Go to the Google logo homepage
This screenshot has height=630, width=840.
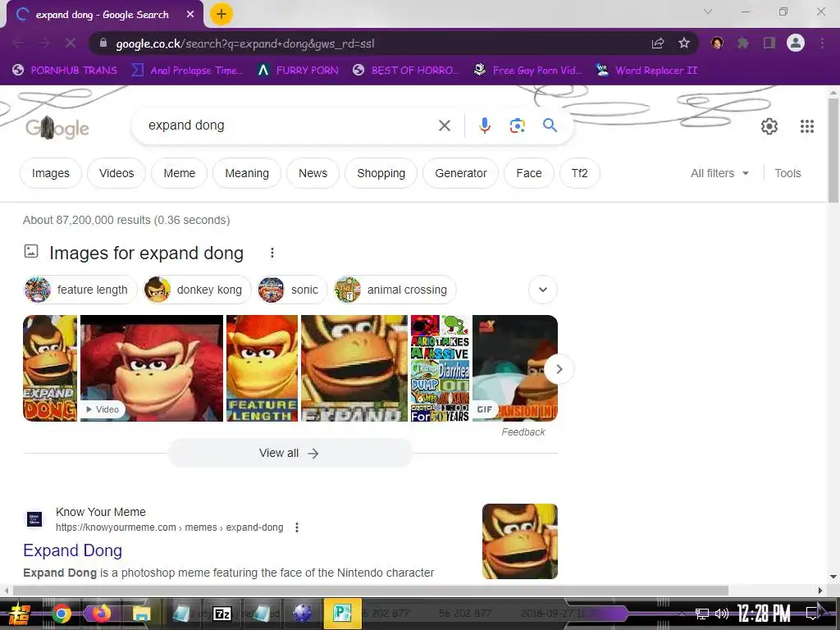[57, 127]
